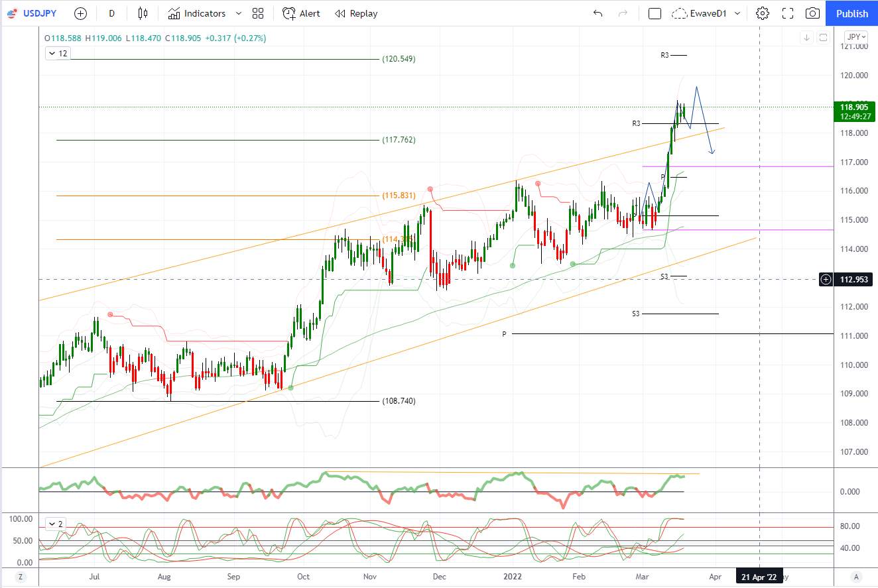Start bar Replay mode
The height and width of the screenshot is (588, 878).
(x=356, y=13)
